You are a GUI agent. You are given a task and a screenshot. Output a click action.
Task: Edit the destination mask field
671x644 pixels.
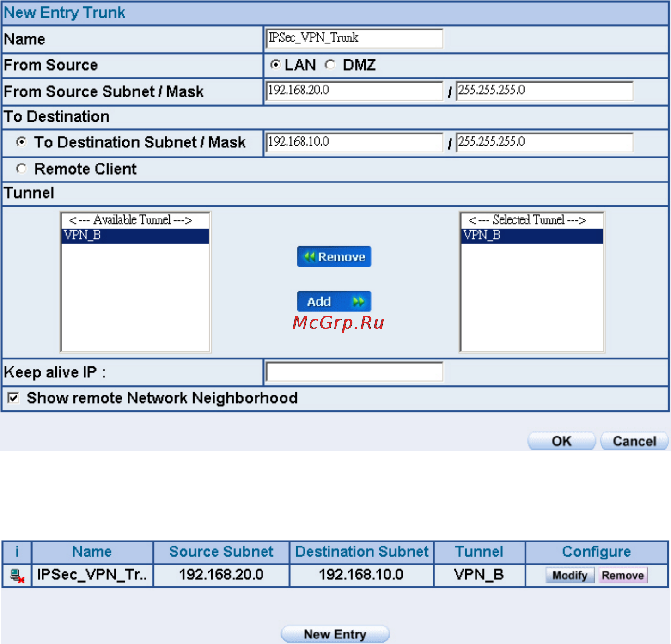pos(544,142)
